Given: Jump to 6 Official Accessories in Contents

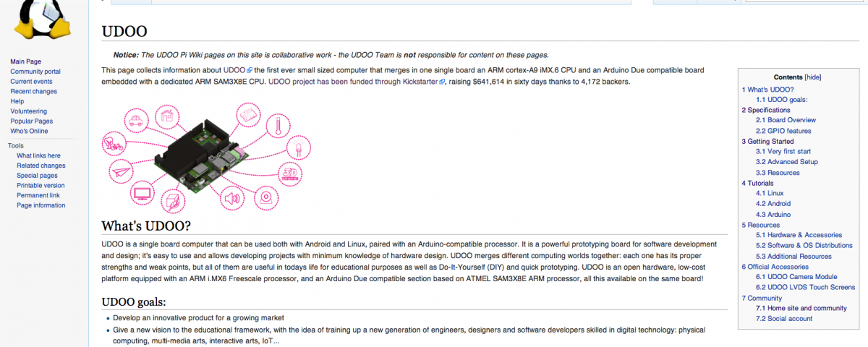Looking at the screenshot, I should (775, 266).
